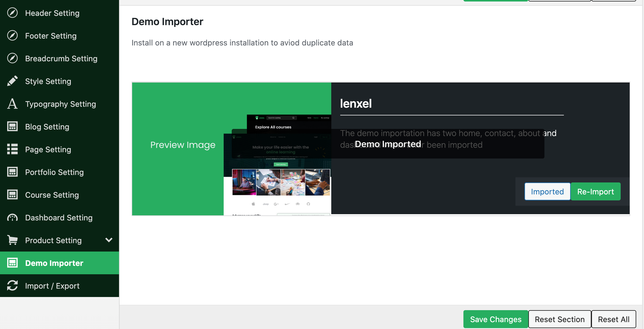Click the Blog Setting panel icon

[12, 127]
